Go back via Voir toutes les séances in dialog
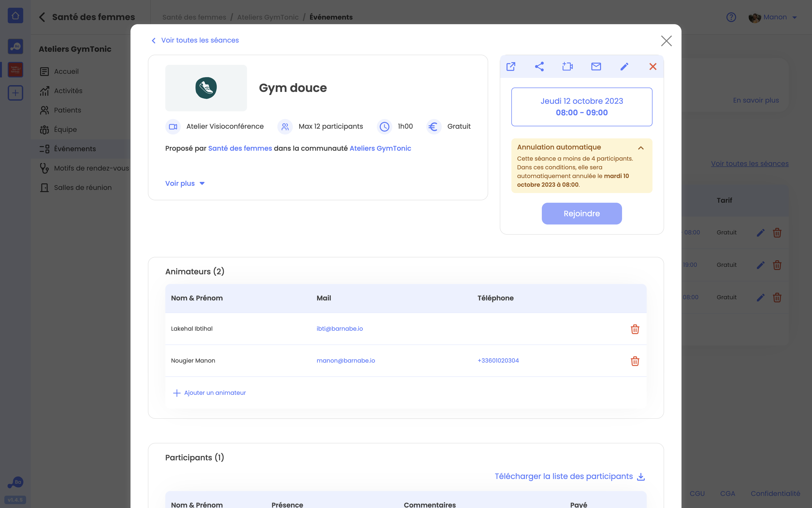 tap(195, 40)
